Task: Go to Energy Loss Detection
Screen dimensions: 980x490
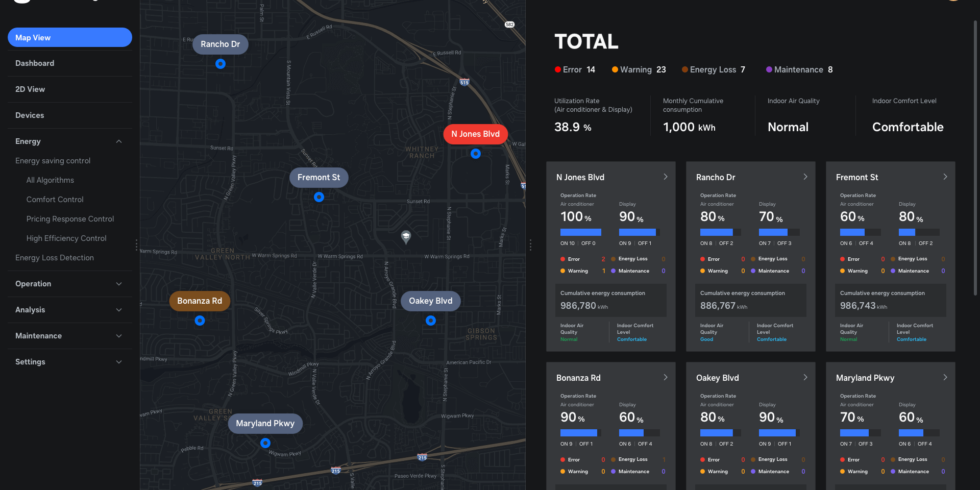Action: (x=55, y=258)
